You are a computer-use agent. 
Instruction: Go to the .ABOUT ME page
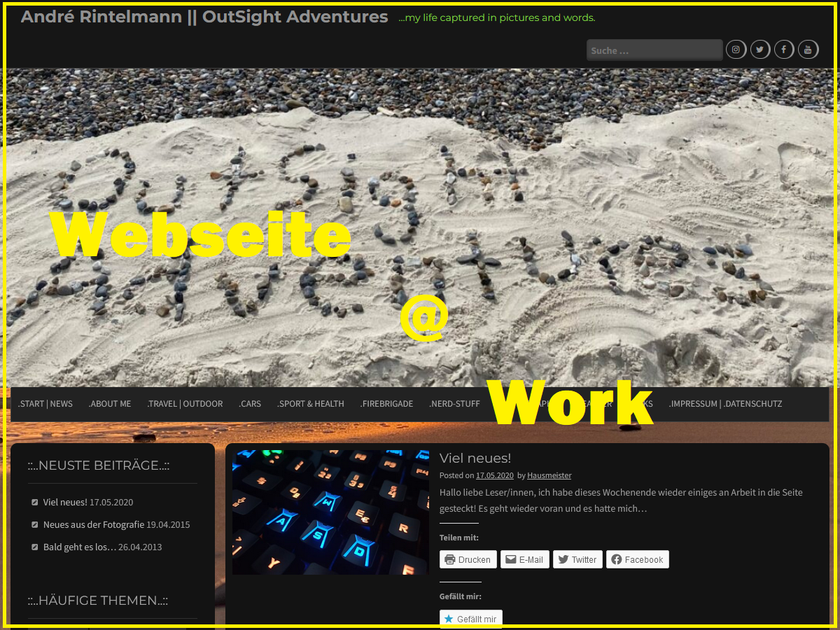pos(110,404)
